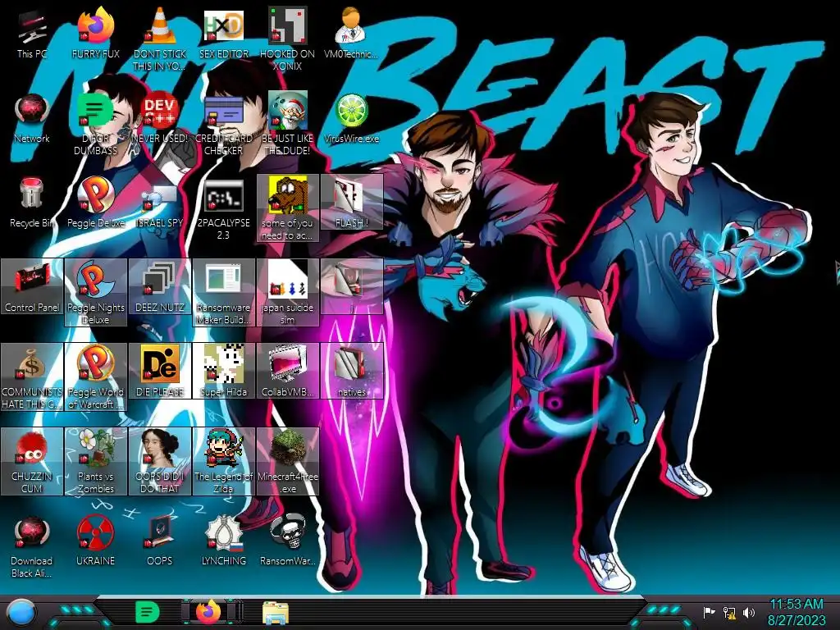Select the RansomWar... skull icon
Image resolution: width=840 pixels, height=630 pixels.
coord(287,541)
